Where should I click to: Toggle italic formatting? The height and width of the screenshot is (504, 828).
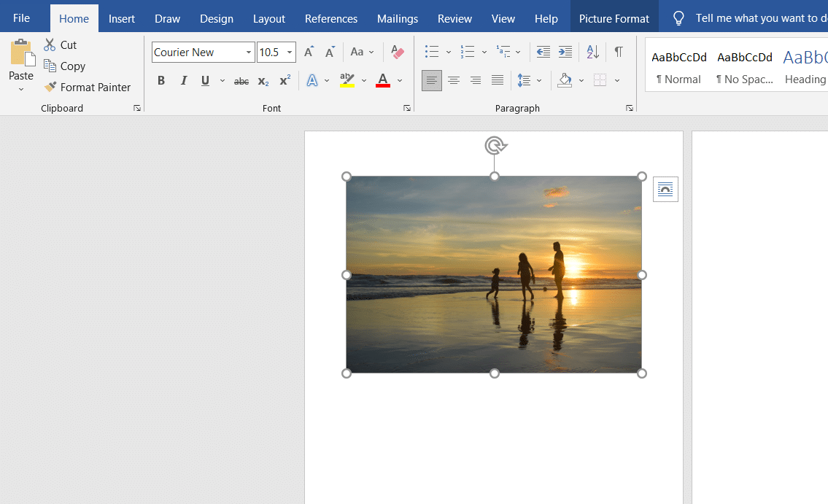(183, 81)
